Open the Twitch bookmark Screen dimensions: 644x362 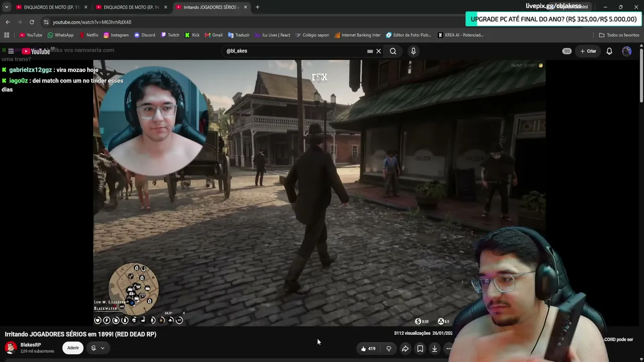click(170, 35)
